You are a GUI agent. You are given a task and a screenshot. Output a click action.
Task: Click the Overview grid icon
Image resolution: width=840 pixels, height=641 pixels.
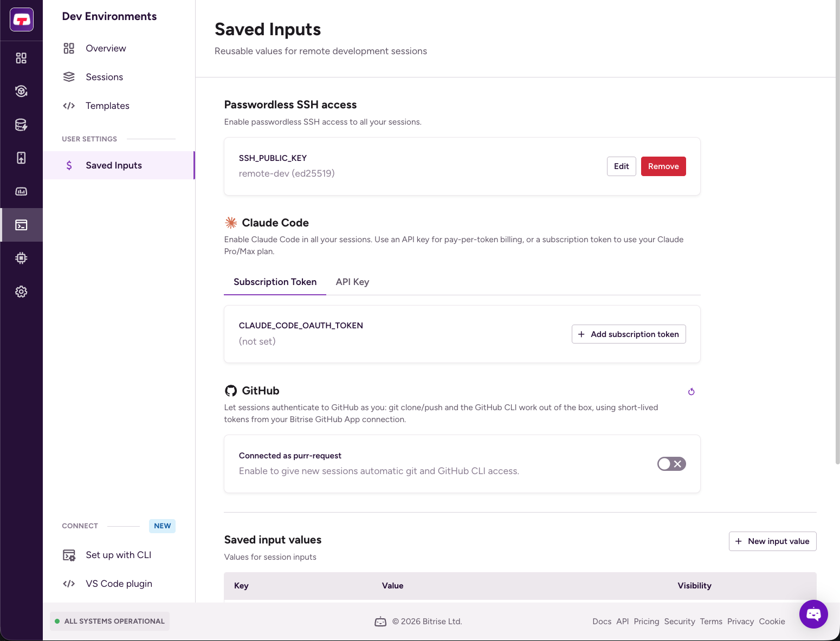69,48
